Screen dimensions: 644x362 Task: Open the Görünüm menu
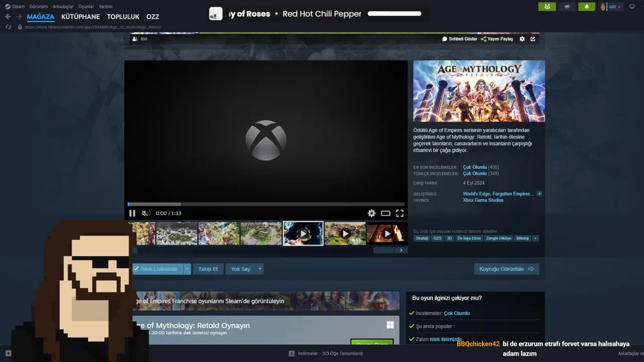[39, 7]
